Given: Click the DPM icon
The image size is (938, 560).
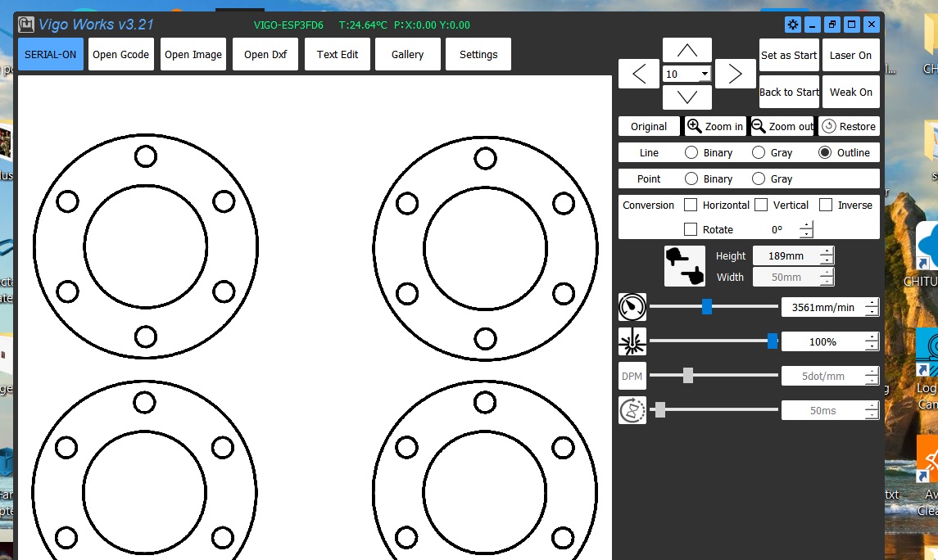Looking at the screenshot, I should (x=632, y=376).
